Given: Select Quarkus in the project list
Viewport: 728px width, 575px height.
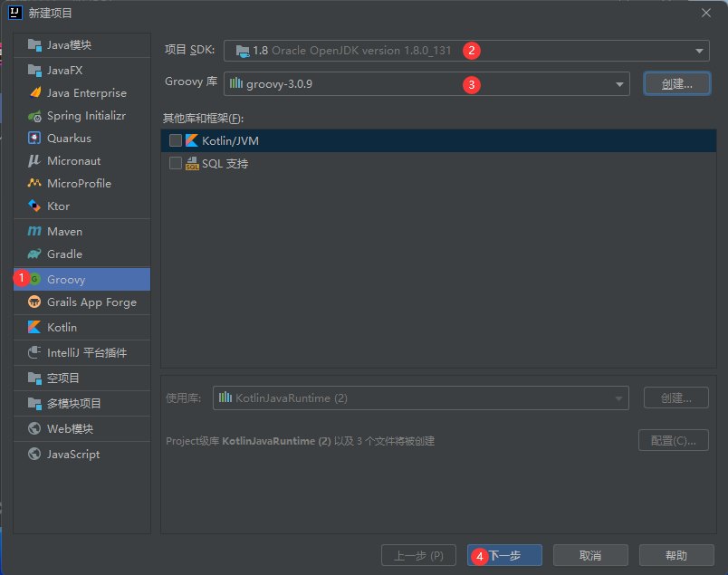Looking at the screenshot, I should [81, 139].
